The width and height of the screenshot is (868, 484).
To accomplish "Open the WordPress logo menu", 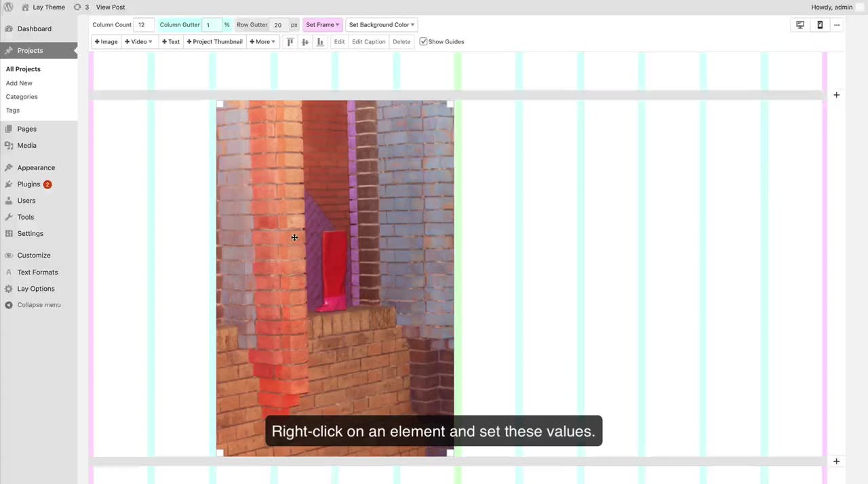I will tap(9, 7).
